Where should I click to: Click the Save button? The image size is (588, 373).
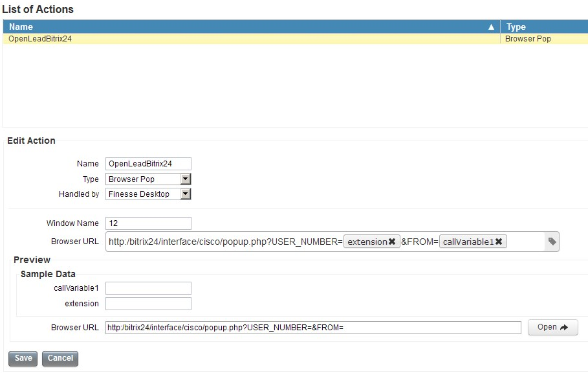[23, 358]
